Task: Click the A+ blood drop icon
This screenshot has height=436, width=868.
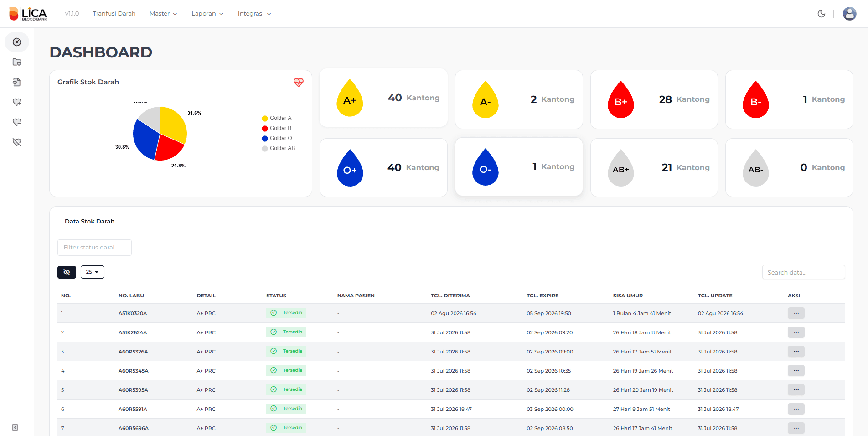Action: (x=350, y=98)
